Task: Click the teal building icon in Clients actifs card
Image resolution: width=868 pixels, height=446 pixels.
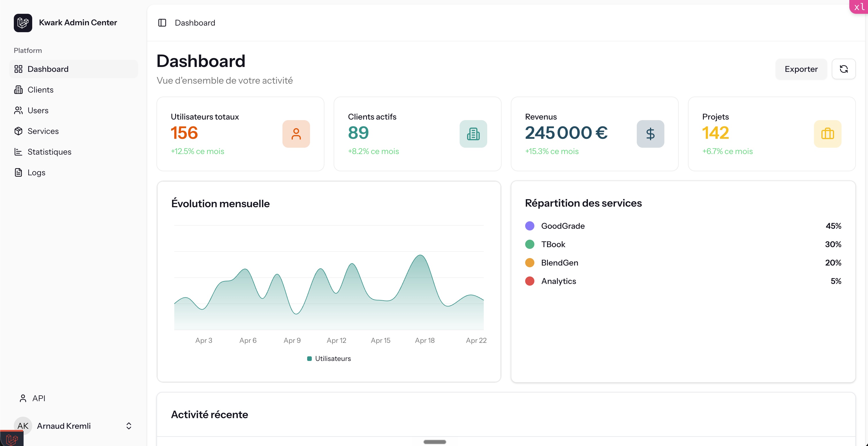Action: [x=473, y=134]
